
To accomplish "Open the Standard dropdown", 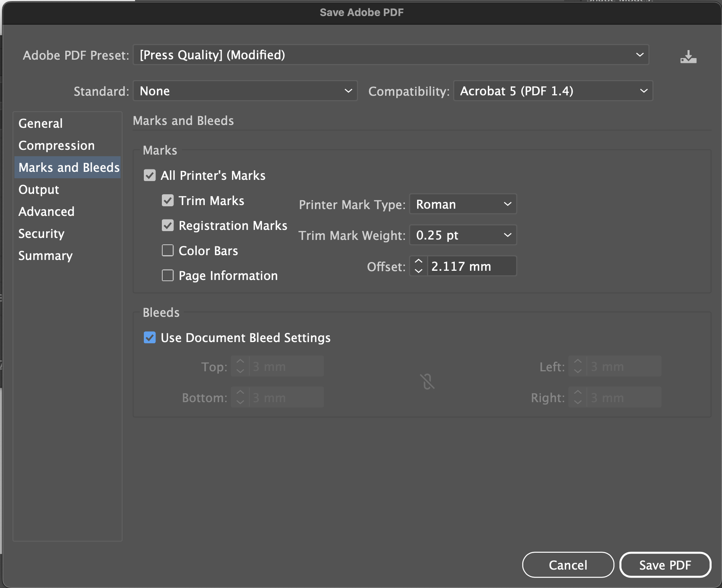I will tap(245, 91).
